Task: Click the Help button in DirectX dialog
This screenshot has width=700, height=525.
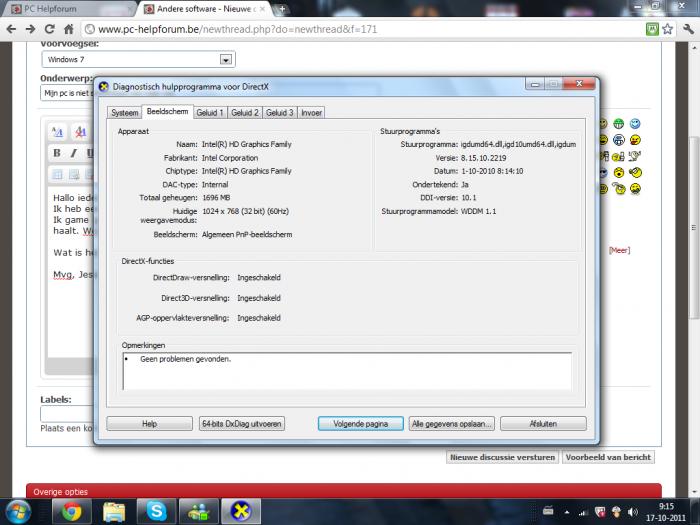Action: coord(150,424)
